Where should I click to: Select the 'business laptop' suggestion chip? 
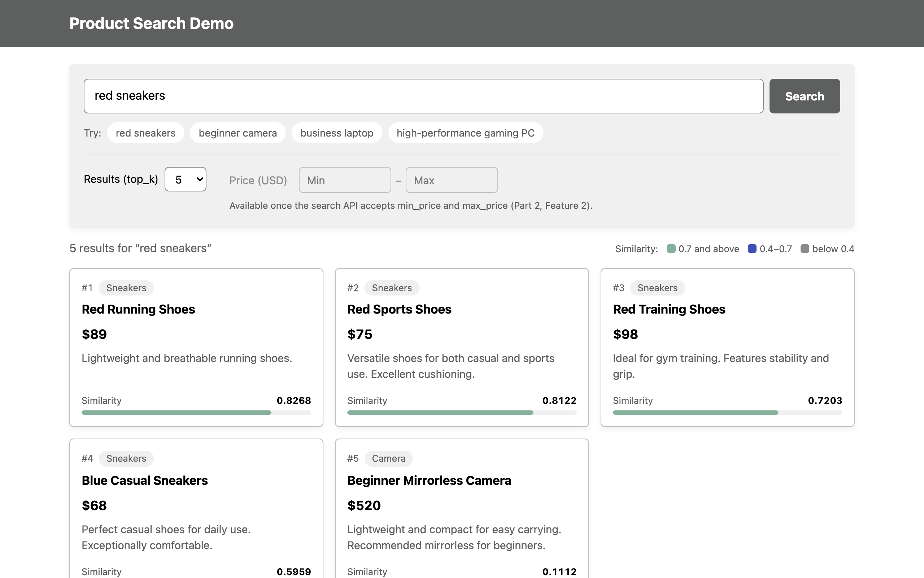point(337,133)
